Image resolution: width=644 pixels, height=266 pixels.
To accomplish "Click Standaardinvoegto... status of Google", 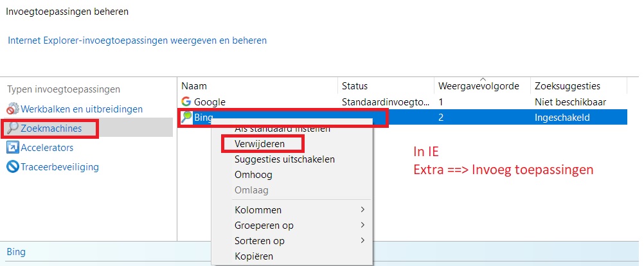I will coord(386,102).
